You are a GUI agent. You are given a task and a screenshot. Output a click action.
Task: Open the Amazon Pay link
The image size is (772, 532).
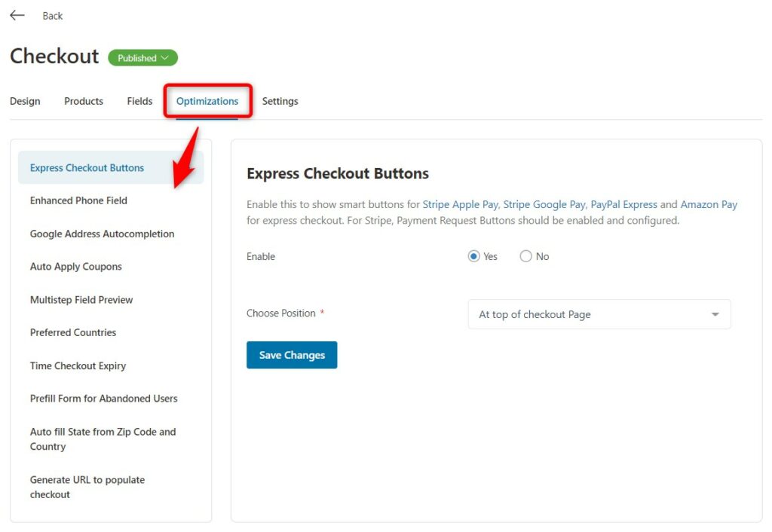tap(709, 204)
